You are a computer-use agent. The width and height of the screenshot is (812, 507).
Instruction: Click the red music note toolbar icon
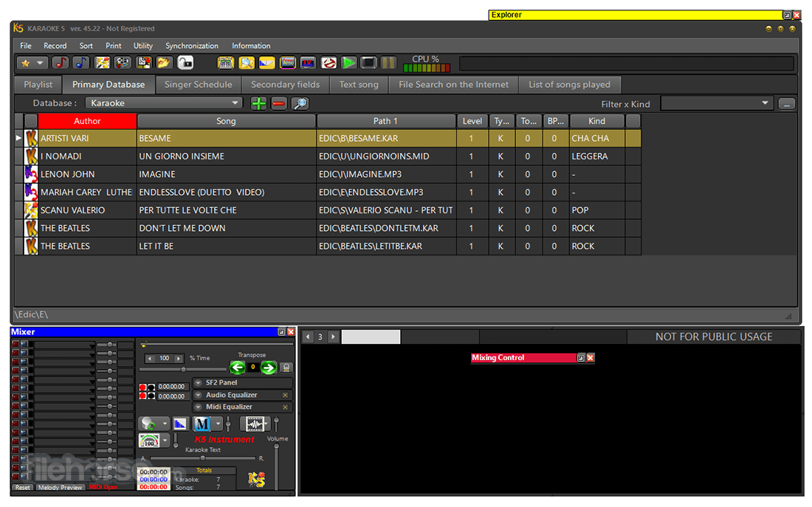pos(60,63)
